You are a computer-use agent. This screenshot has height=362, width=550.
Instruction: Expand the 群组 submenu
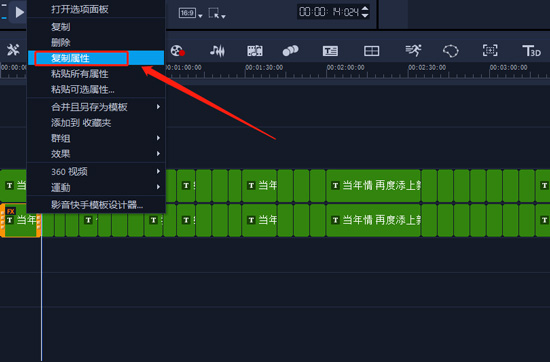pos(96,138)
